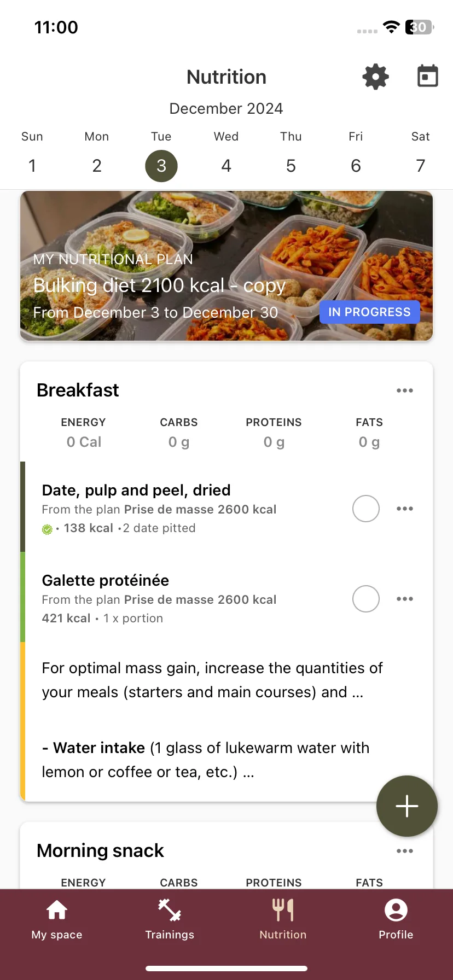Open Morning snack three-dot menu
Viewport: 453px width, 980px height.
point(405,851)
